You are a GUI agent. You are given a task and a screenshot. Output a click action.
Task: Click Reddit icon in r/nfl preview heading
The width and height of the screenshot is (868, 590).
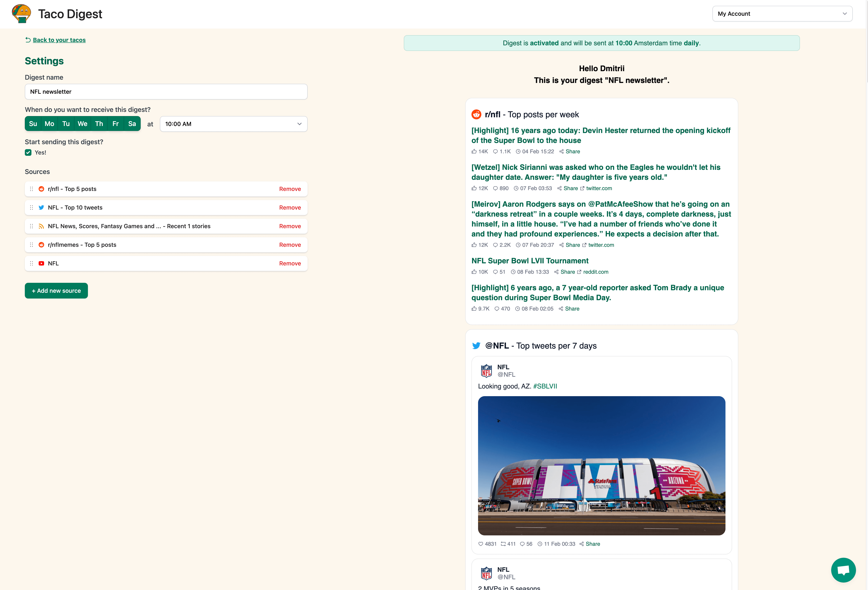tap(476, 114)
